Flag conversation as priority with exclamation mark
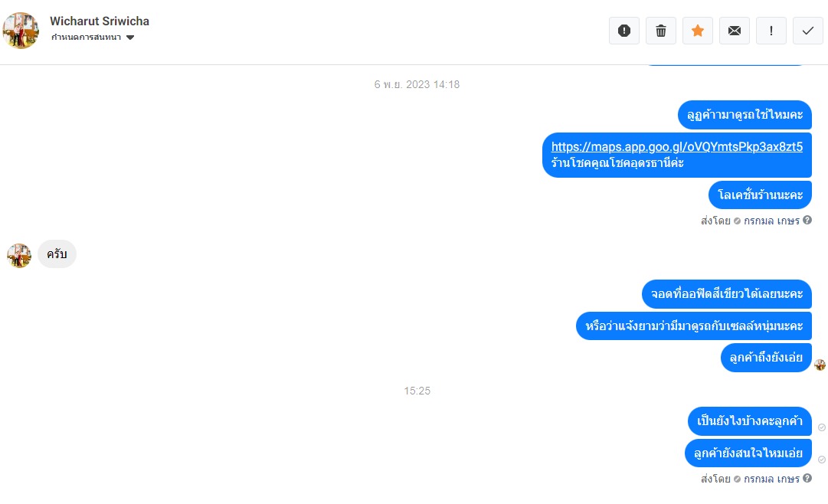828x504 pixels. [x=771, y=31]
